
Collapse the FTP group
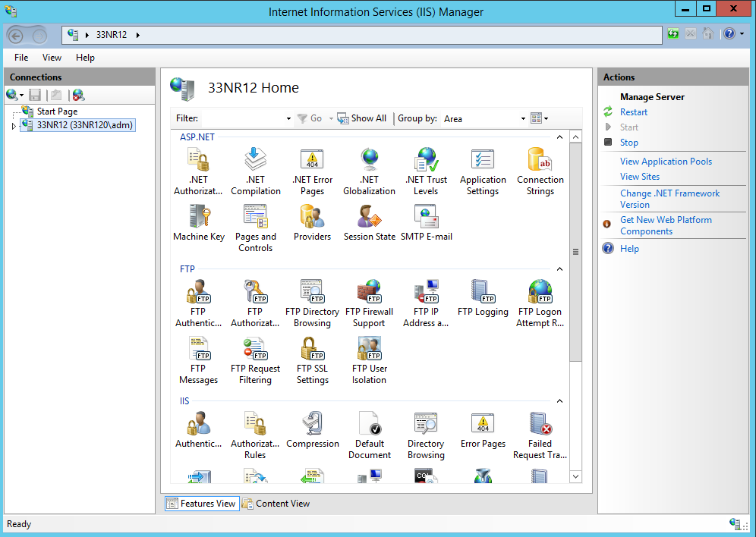(x=559, y=268)
